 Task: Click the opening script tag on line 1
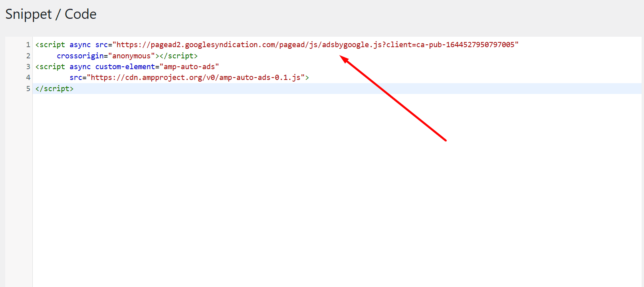point(50,45)
